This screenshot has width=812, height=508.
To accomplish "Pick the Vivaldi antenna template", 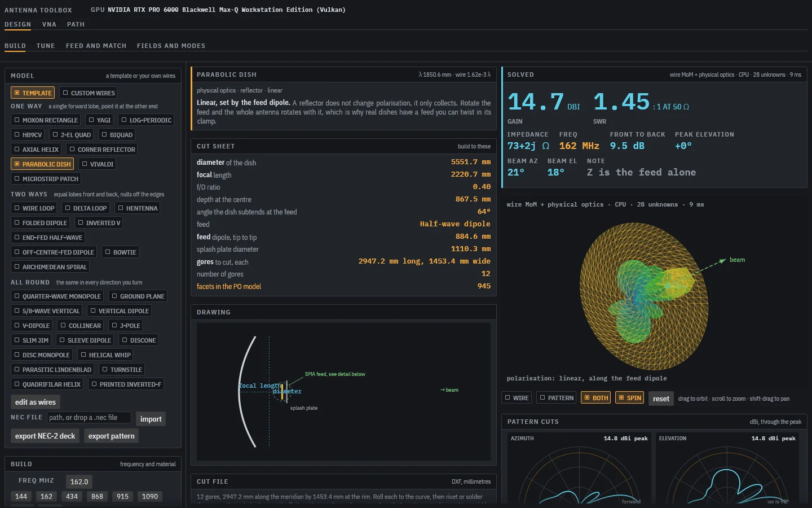I will tap(98, 164).
